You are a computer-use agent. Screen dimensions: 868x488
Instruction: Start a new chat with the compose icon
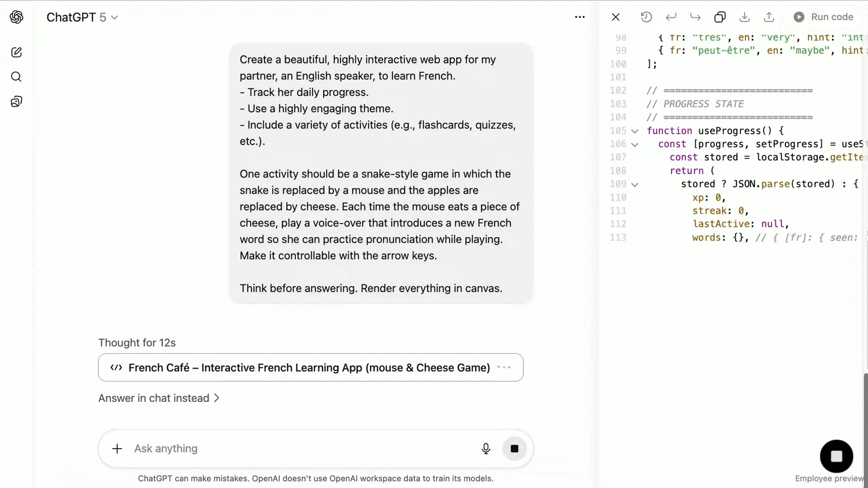pos(16,53)
